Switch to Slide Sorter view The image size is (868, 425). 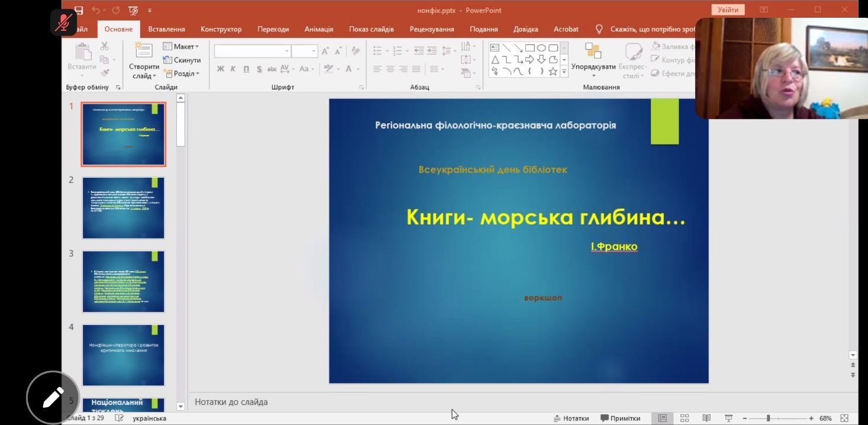(x=685, y=418)
